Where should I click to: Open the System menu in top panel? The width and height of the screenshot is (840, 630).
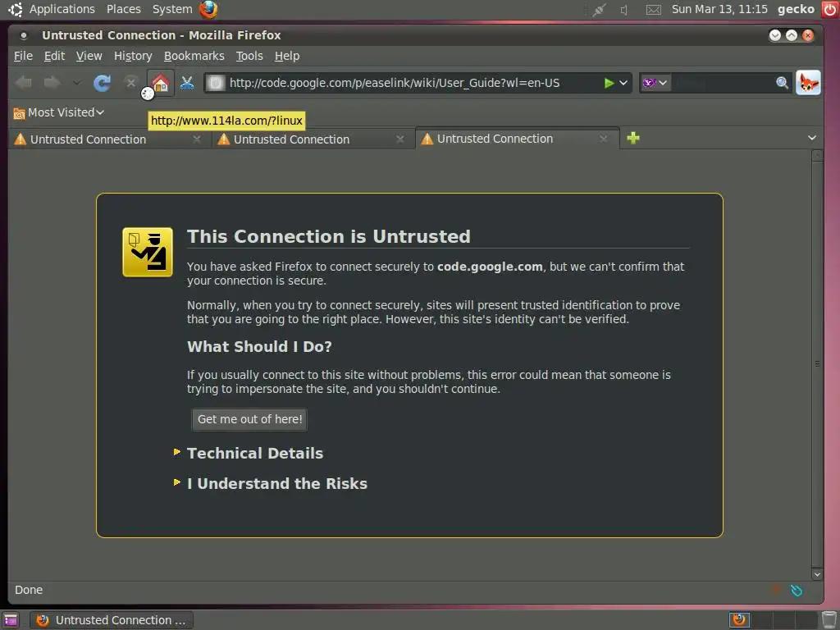coord(172,10)
